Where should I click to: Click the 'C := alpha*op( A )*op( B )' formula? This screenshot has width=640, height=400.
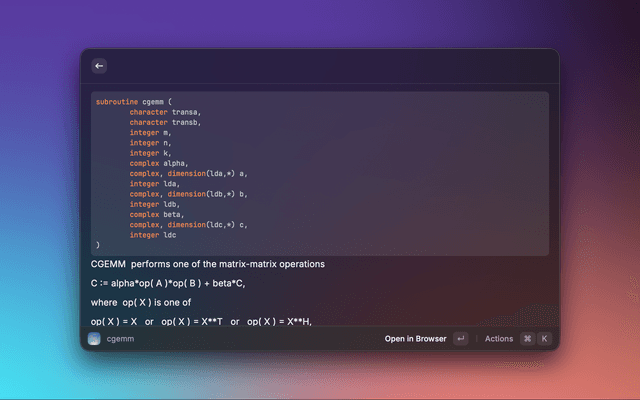click(167, 283)
